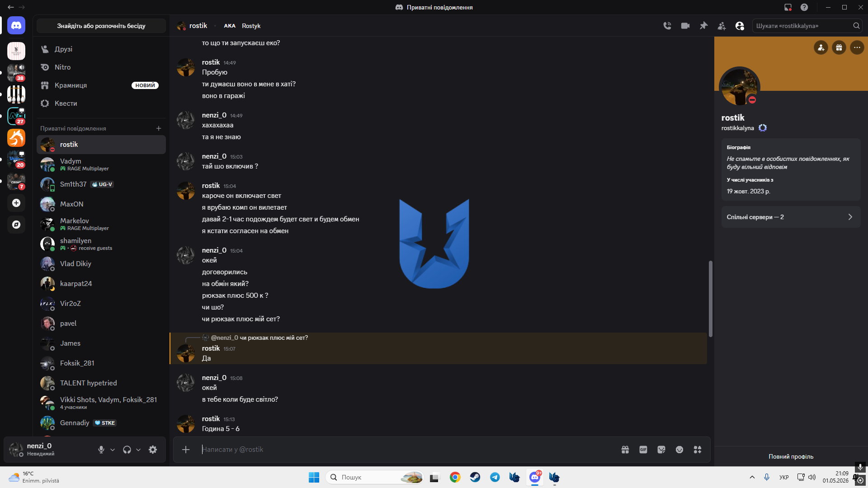
Task: Open the conversation with shamilyen
Action: coord(101,244)
